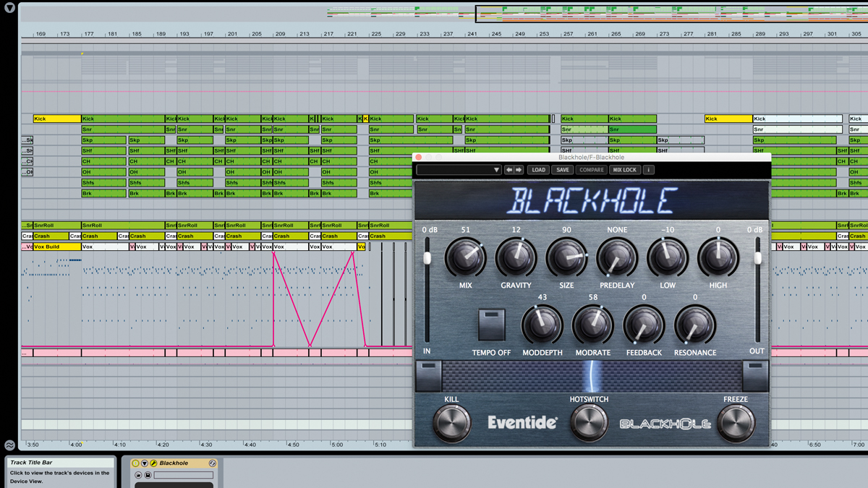868x488 pixels.
Task: Click the 'Track Title Bar' help heading
Action: tap(30, 463)
